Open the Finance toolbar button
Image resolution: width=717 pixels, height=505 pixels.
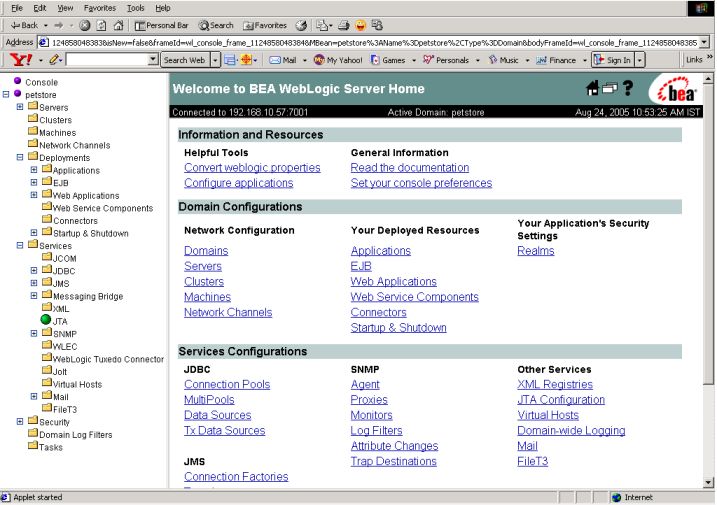click(556, 60)
